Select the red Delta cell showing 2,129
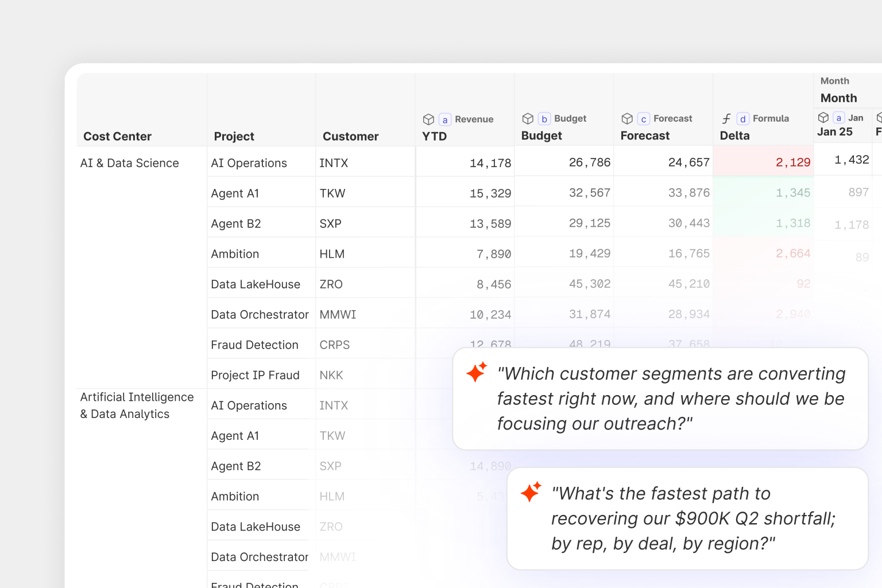The image size is (882, 588). tap(763, 163)
